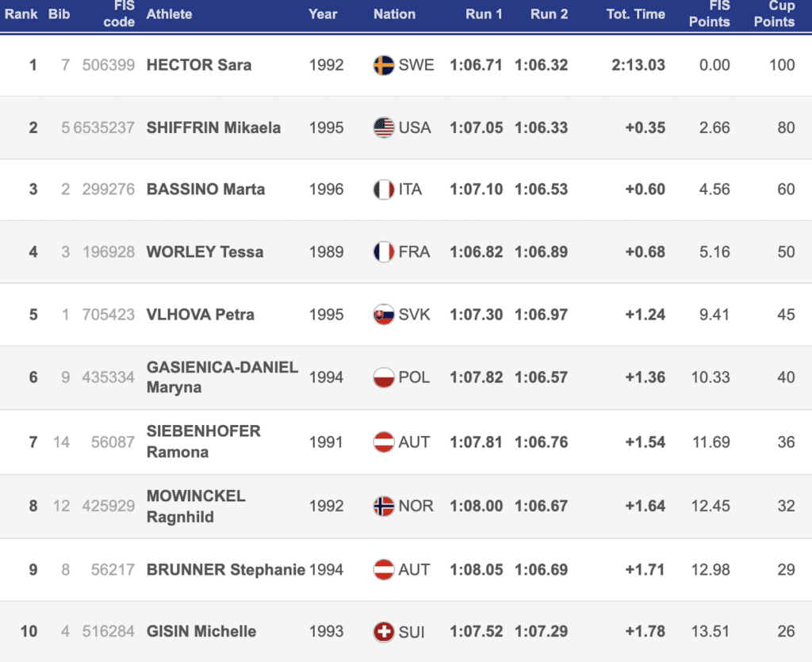Click the Italy flag icon

coord(384,189)
